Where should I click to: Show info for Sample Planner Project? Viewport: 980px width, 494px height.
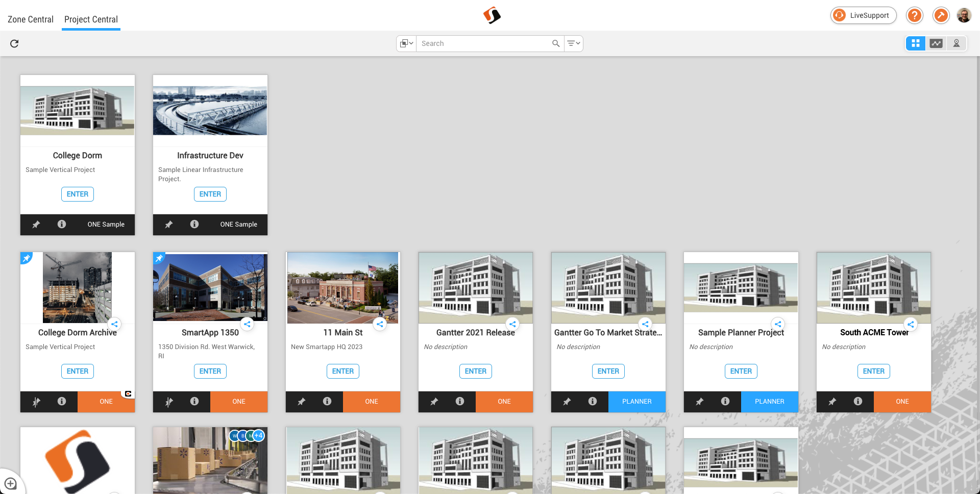coord(725,401)
